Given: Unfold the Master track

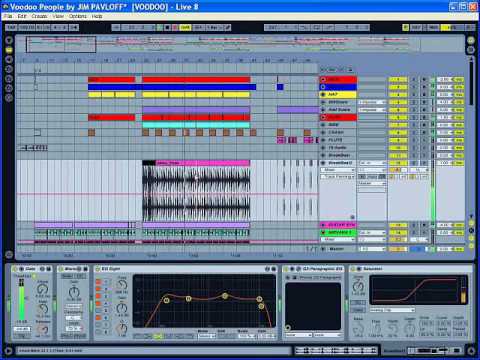Looking at the screenshot, I should (x=323, y=249).
